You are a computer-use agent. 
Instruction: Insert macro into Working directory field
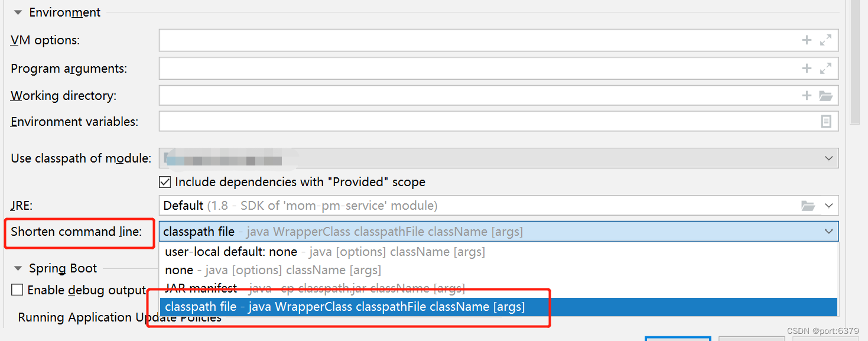(806, 95)
